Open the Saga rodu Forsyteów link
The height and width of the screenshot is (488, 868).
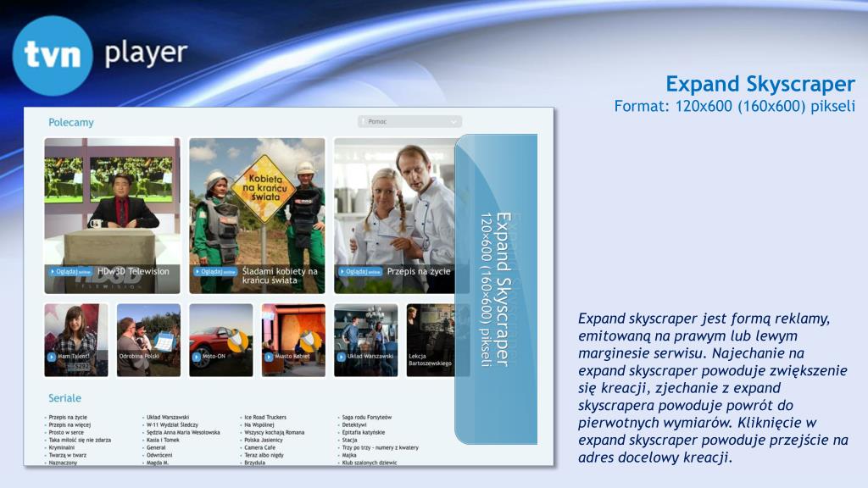(367, 417)
